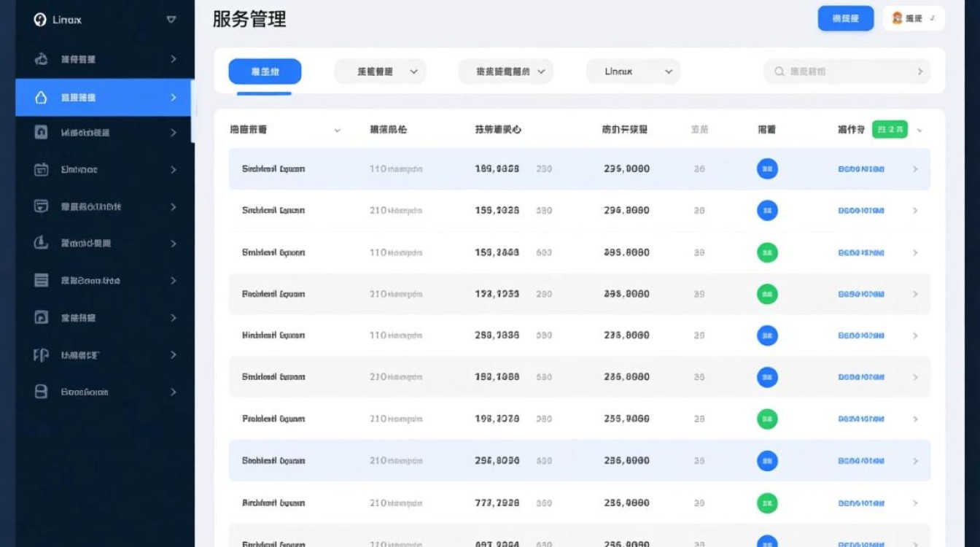Image resolution: width=980 pixels, height=547 pixels.
Task: Click inside the search input field
Action: 839,71
